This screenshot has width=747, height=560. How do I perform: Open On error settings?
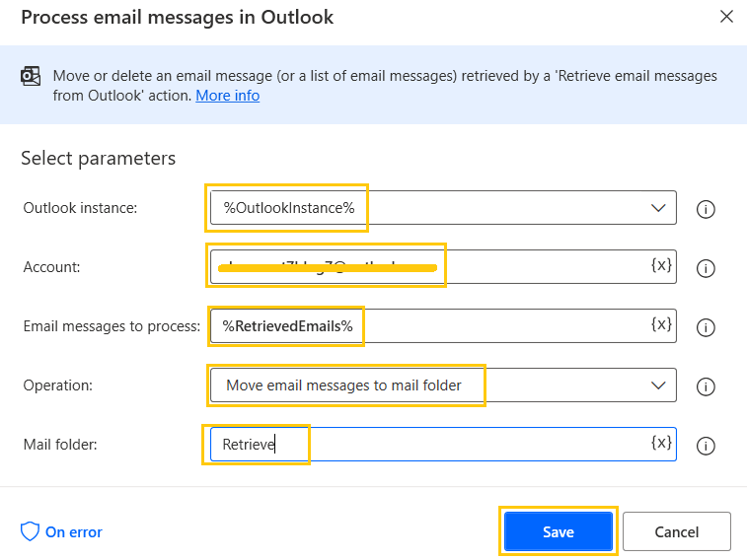(x=61, y=532)
